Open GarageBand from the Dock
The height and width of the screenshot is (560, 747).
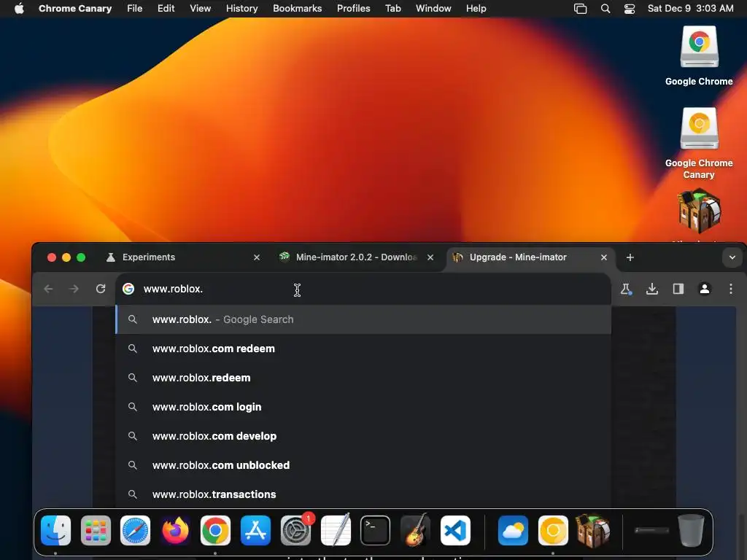415,530
